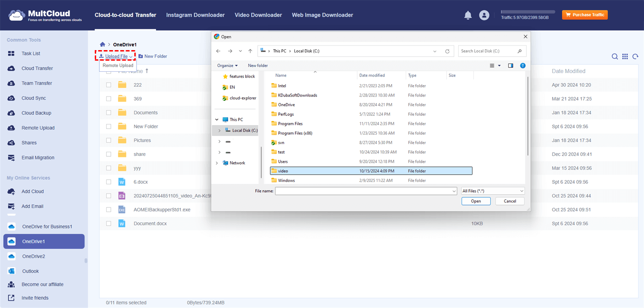Click the refresh icon in MultCloud toolbar
Screen dimensions: 644x308
(x=635, y=57)
